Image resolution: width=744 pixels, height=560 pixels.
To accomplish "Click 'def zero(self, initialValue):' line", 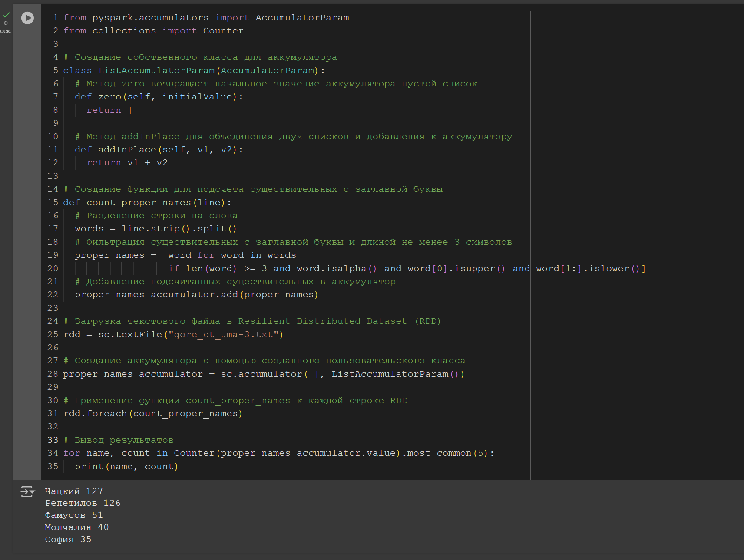I will pyautogui.click(x=159, y=97).
